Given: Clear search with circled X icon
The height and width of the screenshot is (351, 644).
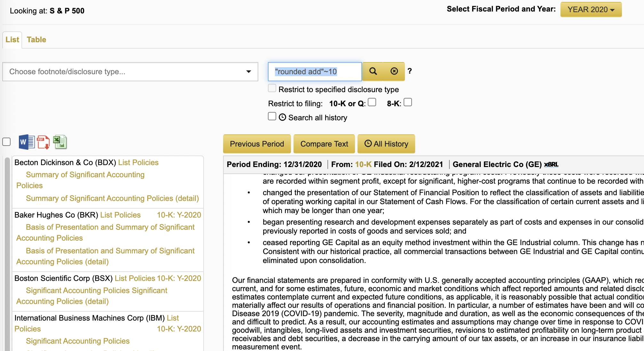Looking at the screenshot, I should pos(394,71).
